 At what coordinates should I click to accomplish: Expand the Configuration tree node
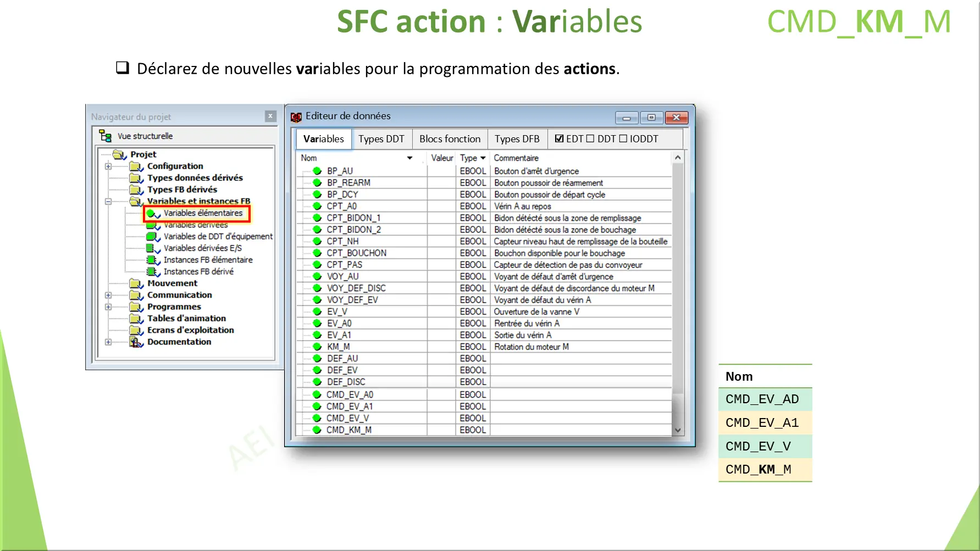[x=108, y=166]
